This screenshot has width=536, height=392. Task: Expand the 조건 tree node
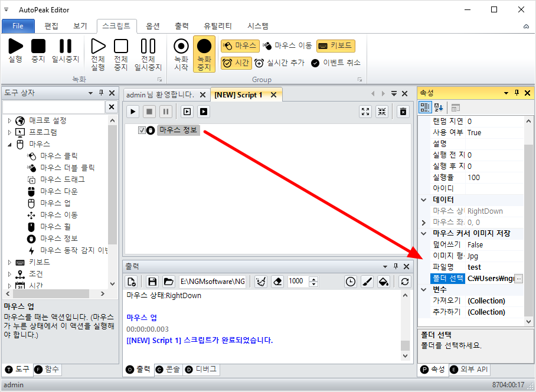pyautogui.click(x=9, y=274)
